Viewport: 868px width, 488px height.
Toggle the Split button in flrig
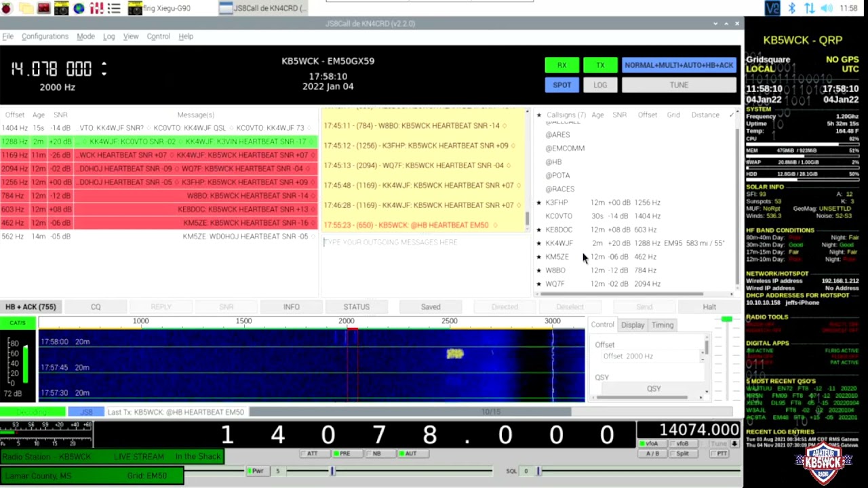tap(682, 453)
